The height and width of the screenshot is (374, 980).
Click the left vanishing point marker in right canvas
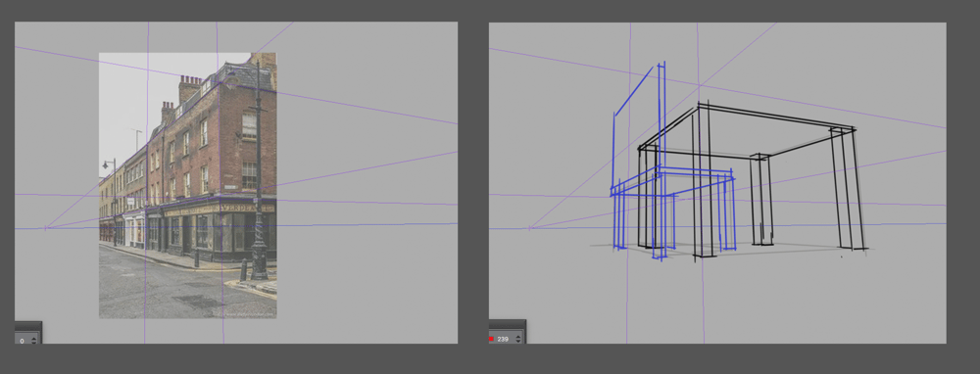(x=530, y=228)
